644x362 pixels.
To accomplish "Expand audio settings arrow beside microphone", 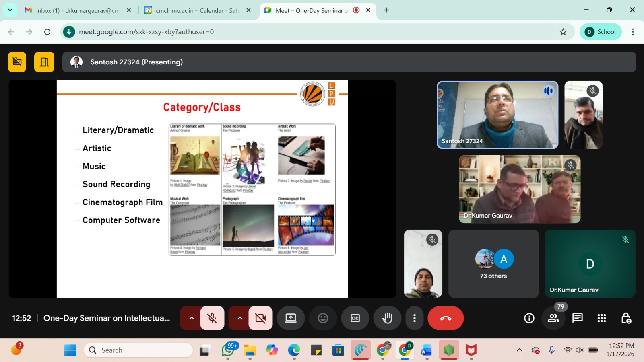I will pyautogui.click(x=192, y=318).
